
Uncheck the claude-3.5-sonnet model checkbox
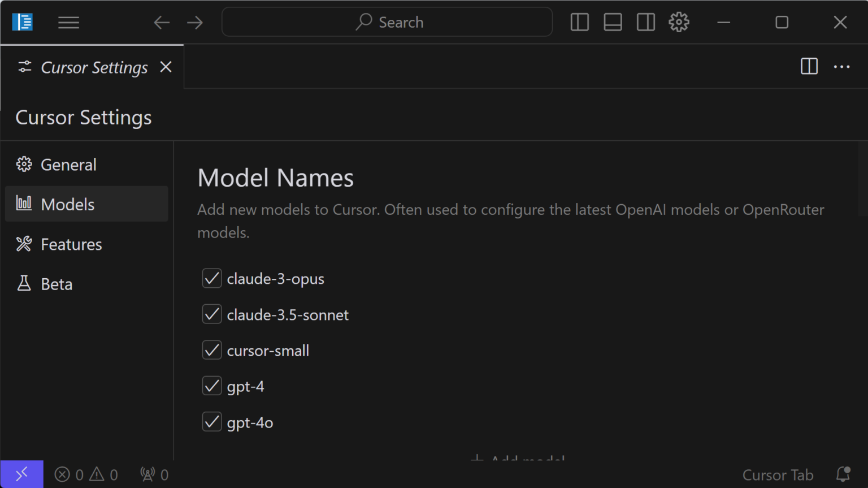(x=212, y=314)
